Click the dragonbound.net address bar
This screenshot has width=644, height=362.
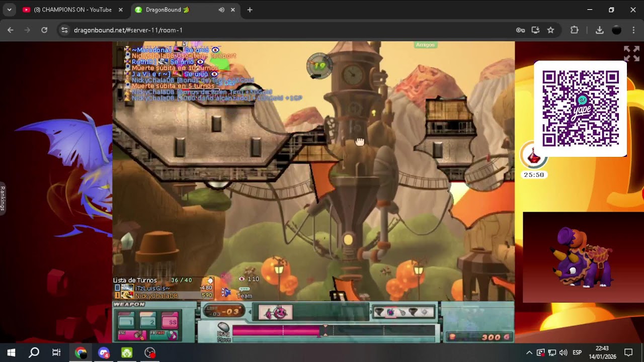(292, 30)
